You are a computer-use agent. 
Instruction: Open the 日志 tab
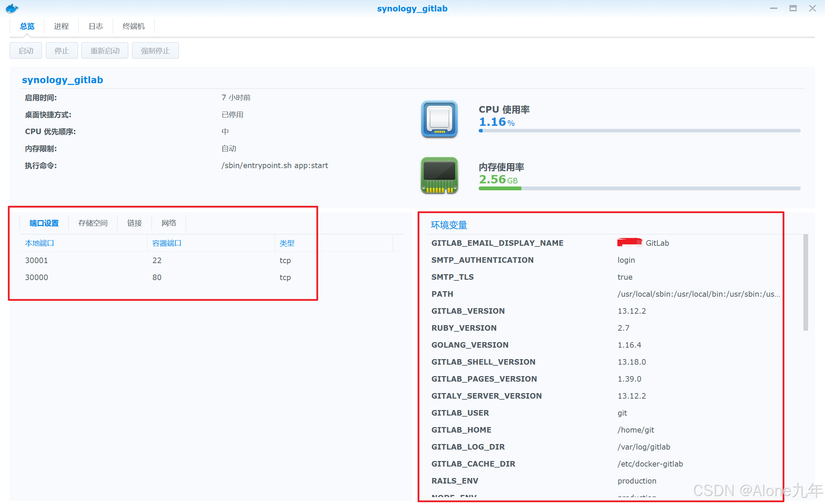coord(96,26)
